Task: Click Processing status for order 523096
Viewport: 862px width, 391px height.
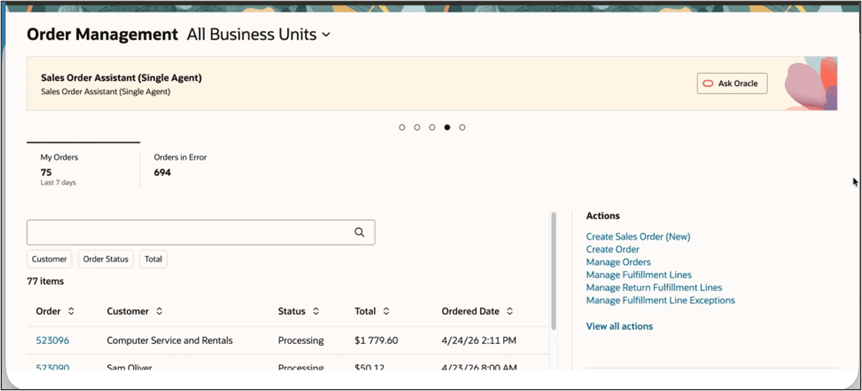Action: tap(301, 340)
